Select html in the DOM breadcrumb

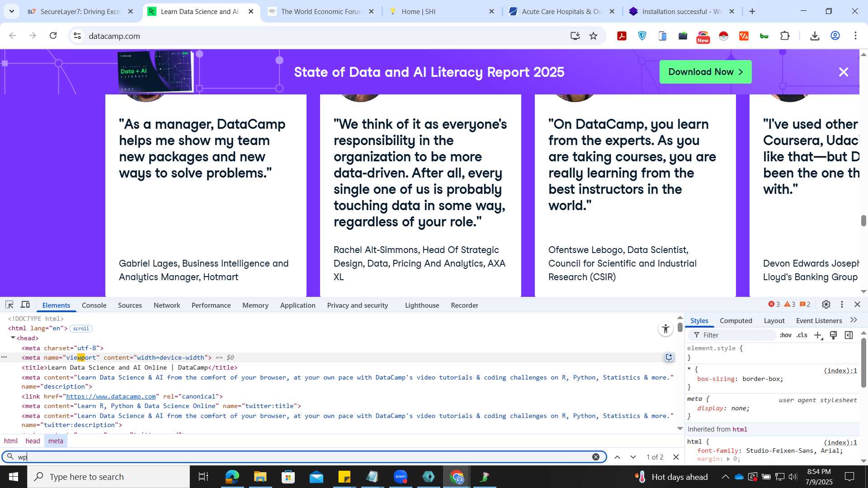click(11, 441)
